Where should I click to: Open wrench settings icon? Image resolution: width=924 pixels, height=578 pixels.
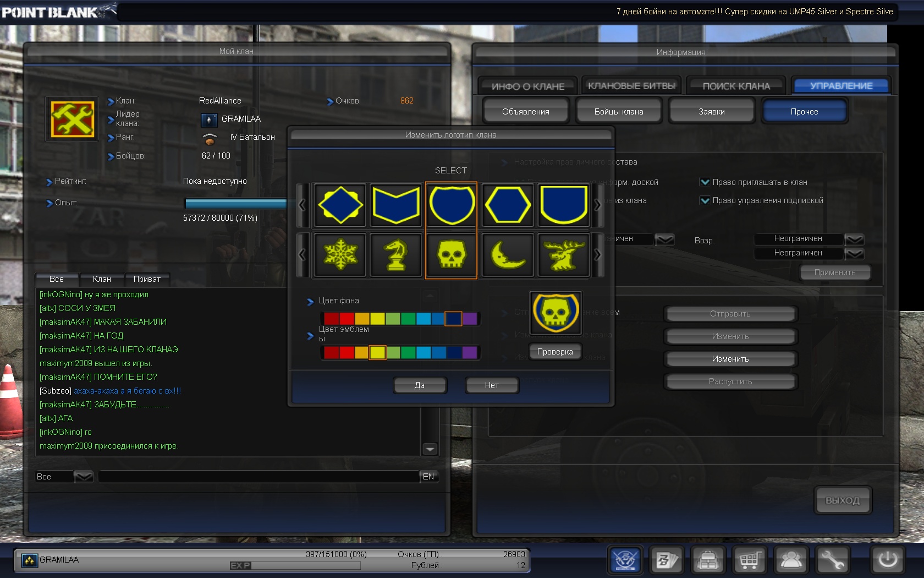[x=833, y=560]
